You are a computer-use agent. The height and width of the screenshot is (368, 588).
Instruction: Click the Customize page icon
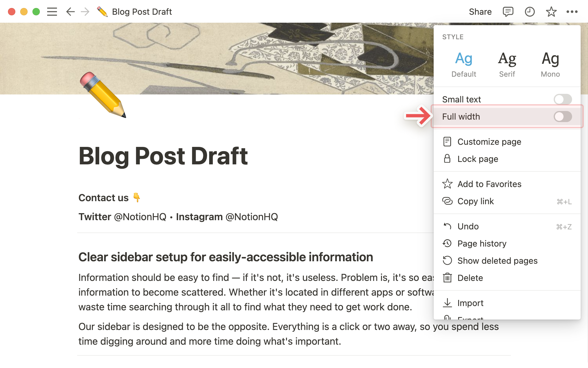tap(447, 142)
